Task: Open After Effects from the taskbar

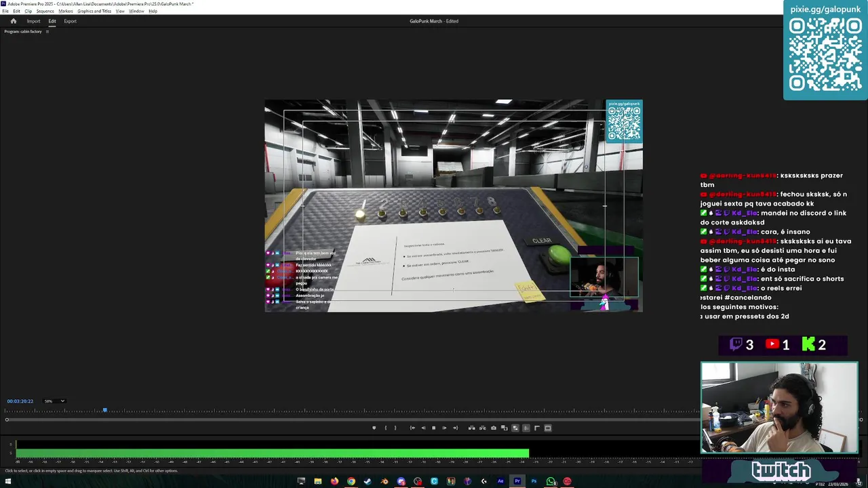Action: coord(500,482)
